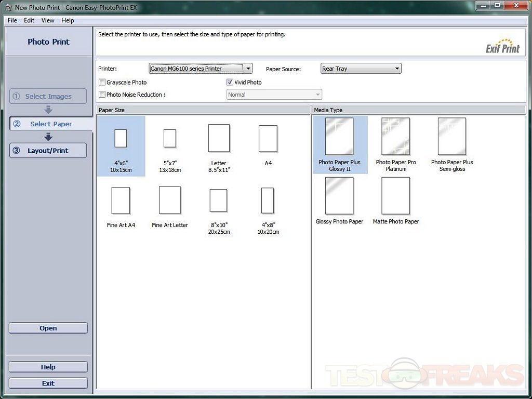Open the View menu

pos(48,20)
